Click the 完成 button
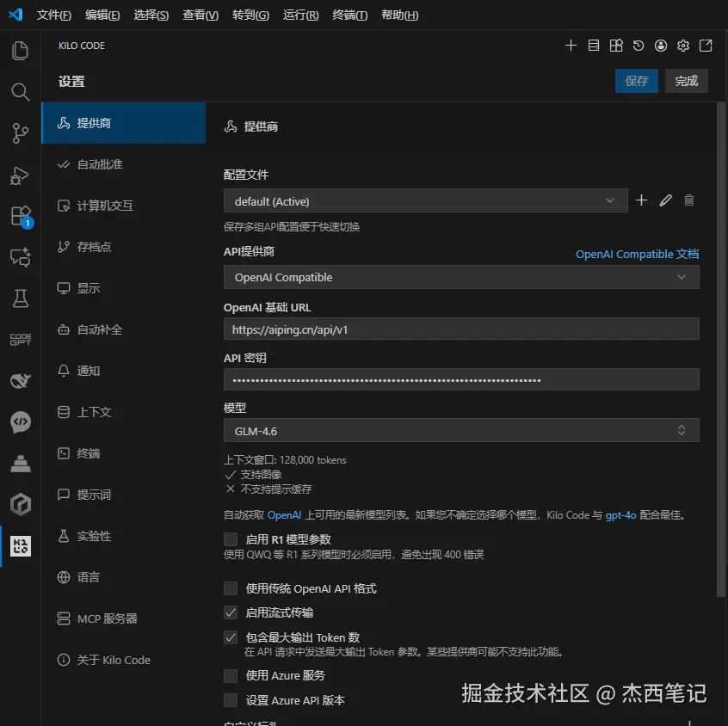This screenshot has height=726, width=728. tap(686, 81)
